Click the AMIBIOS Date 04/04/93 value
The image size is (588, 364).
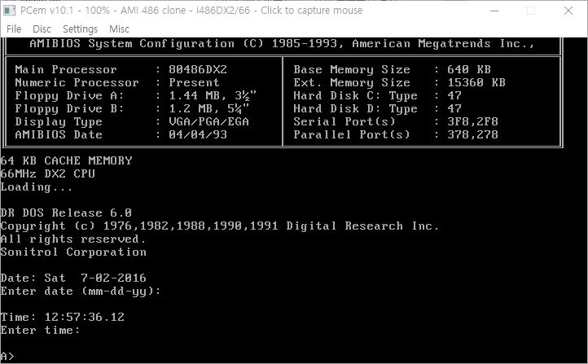coord(198,134)
